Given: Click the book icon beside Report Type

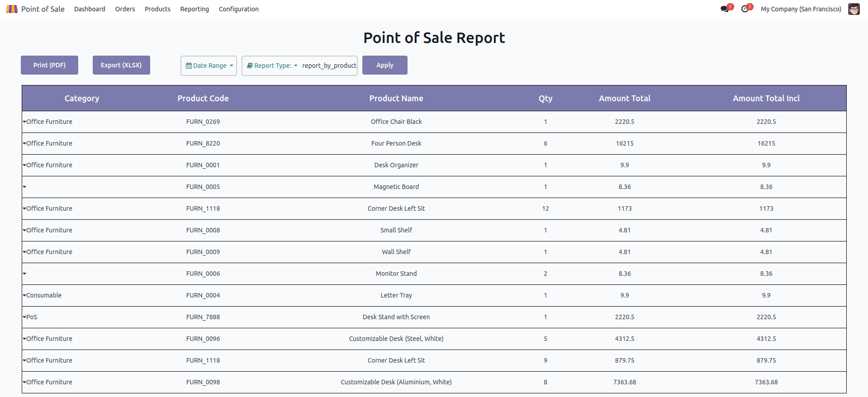Looking at the screenshot, I should point(250,66).
